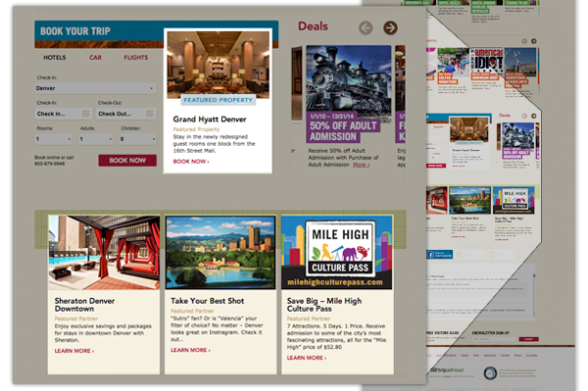Viewport: 588px width, 391px height.
Task: Click LEARN MORE under Mile High Culture Pass
Action: click(307, 358)
